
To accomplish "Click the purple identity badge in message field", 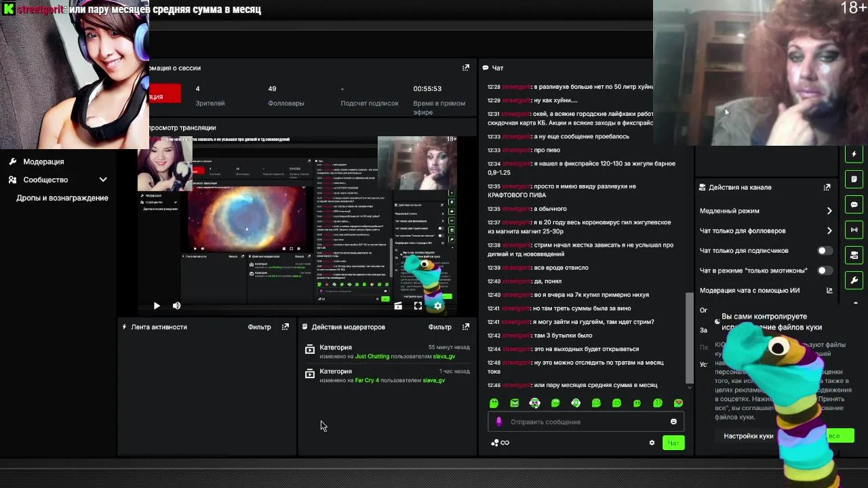I will pos(499,422).
